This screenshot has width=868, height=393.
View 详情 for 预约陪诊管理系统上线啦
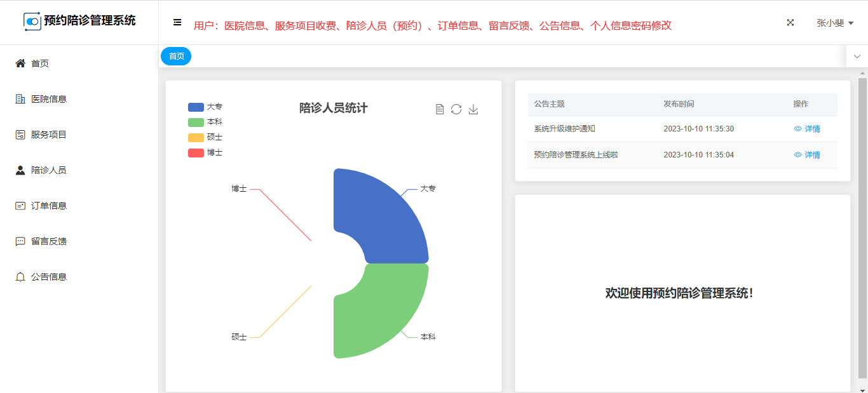(807, 155)
